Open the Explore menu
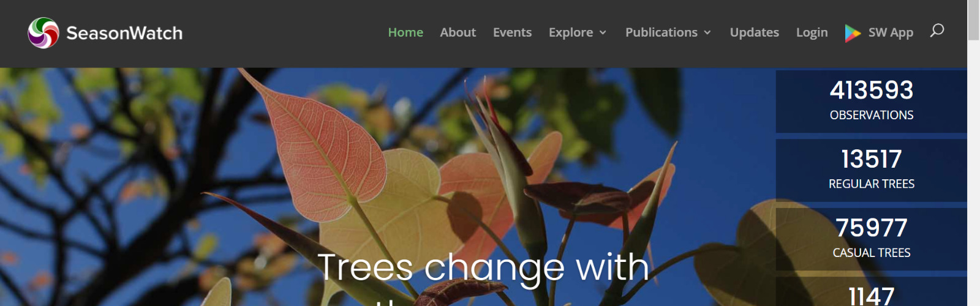Image resolution: width=980 pixels, height=306 pixels. (571, 32)
